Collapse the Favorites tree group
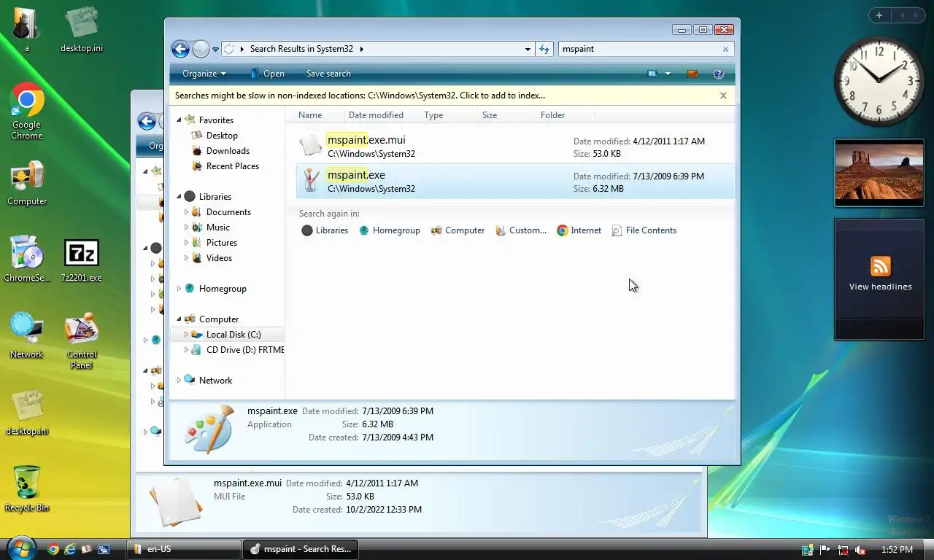934x560 pixels. (180, 120)
